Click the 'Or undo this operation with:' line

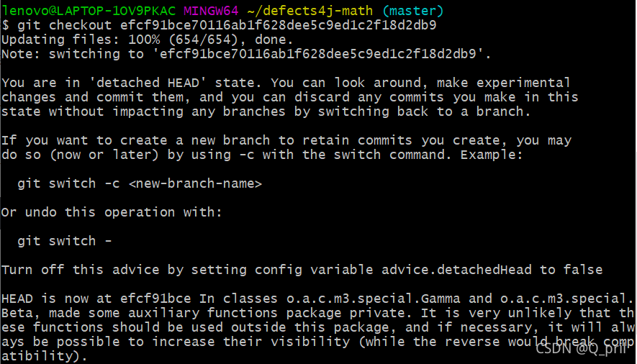point(112,212)
